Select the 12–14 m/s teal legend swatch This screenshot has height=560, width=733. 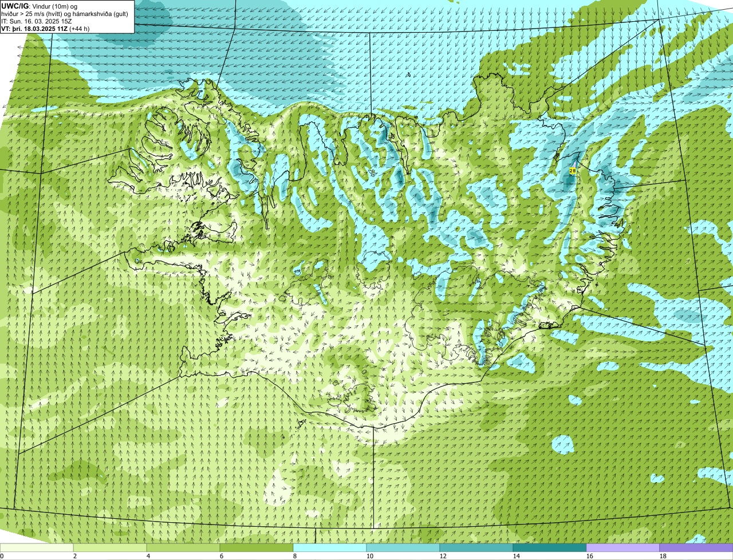[x=476, y=547]
